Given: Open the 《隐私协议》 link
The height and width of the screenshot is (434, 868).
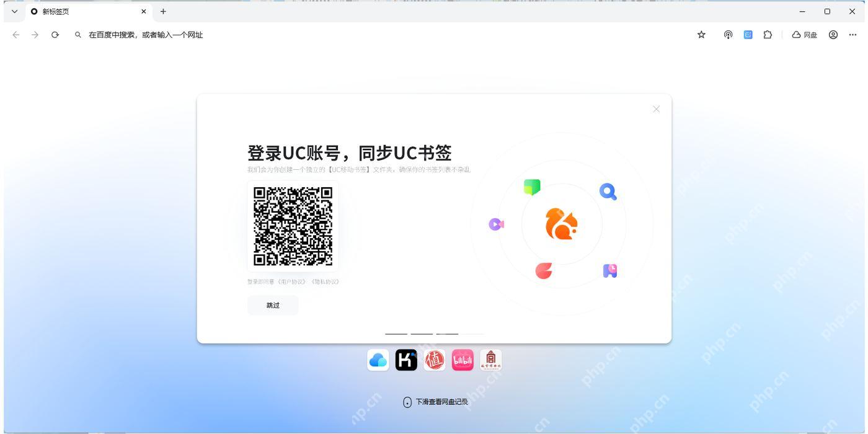Looking at the screenshot, I should coord(324,281).
